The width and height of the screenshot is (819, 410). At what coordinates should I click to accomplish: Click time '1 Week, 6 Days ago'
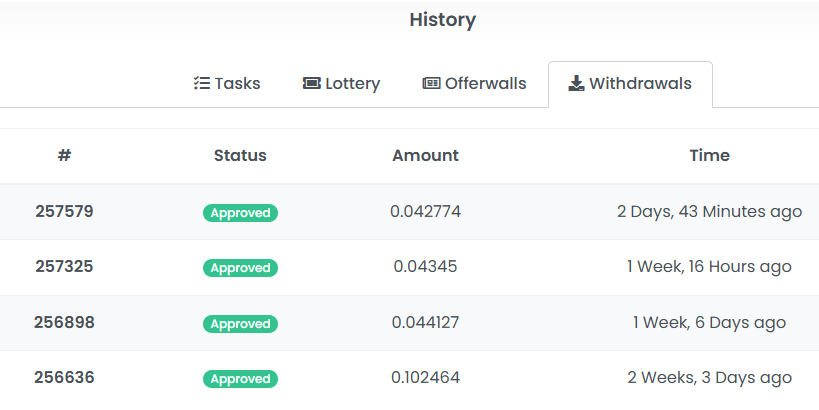click(x=709, y=323)
